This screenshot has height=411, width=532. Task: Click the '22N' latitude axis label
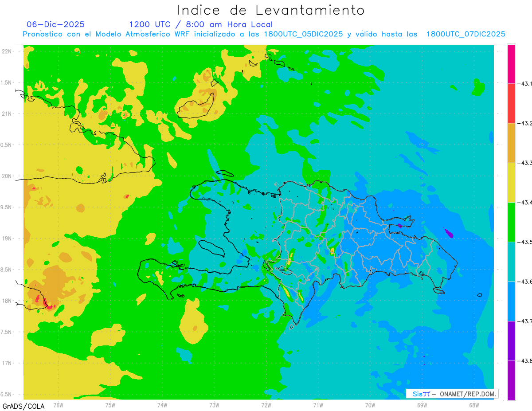[x=7, y=51]
